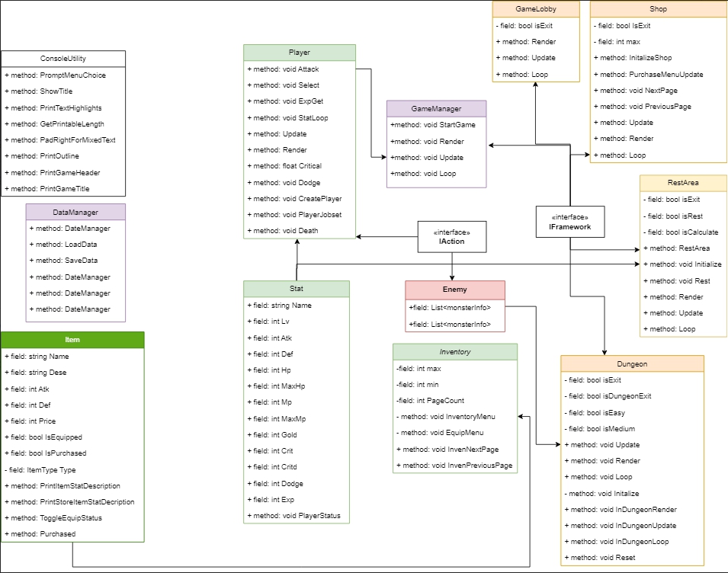Select the void PreviousPage method in Shop
The image size is (728, 573).
click(x=659, y=107)
